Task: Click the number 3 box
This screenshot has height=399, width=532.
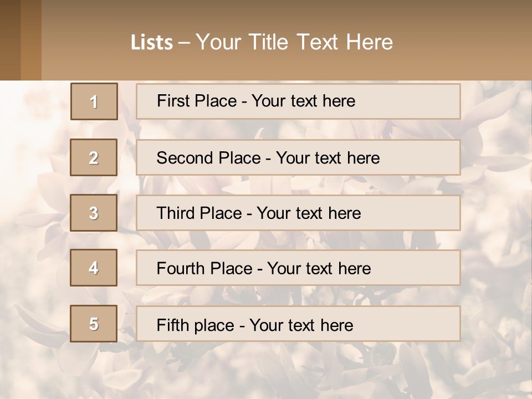Action: click(94, 213)
